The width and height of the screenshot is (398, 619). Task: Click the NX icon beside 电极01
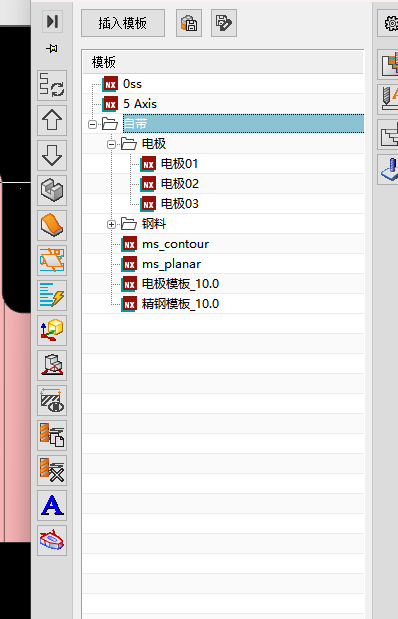148,164
